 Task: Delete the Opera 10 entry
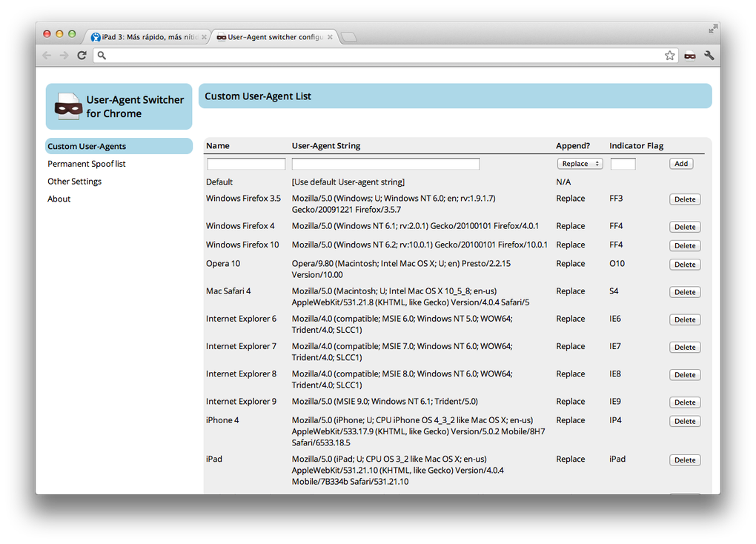[685, 265]
